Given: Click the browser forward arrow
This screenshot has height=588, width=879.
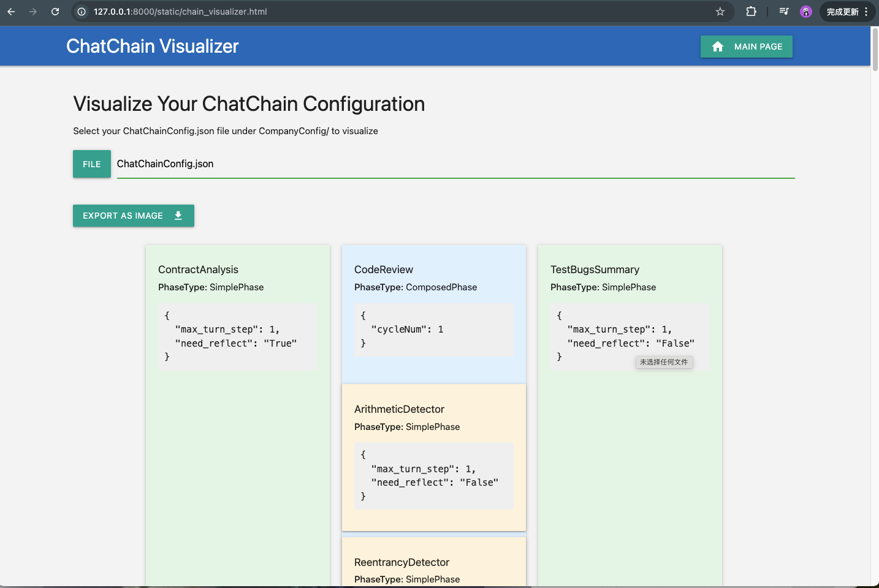Looking at the screenshot, I should click(x=33, y=12).
